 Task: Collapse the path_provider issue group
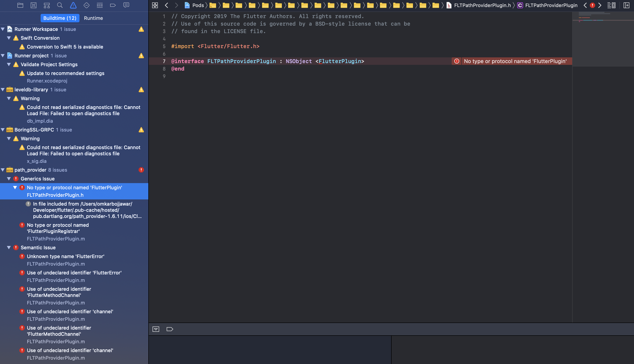pyautogui.click(x=3, y=170)
